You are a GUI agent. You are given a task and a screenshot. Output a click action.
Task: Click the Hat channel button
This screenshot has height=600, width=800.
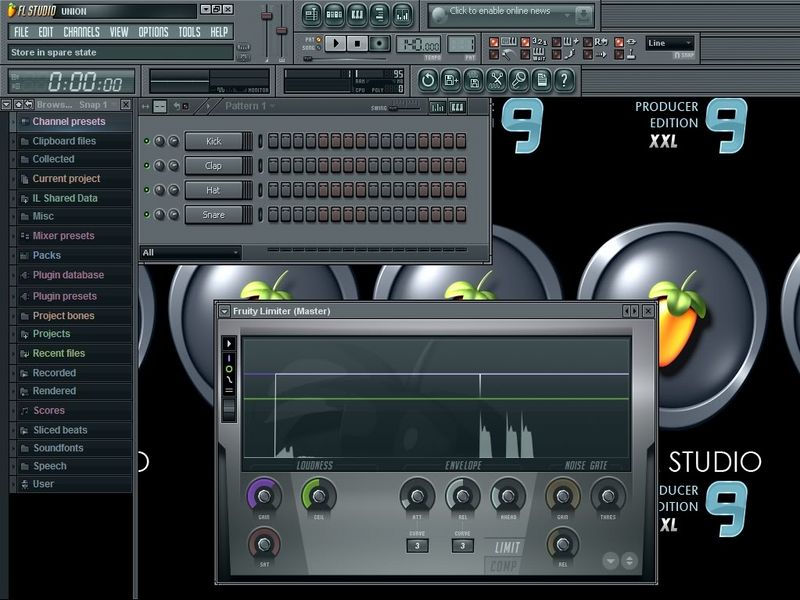coord(214,190)
